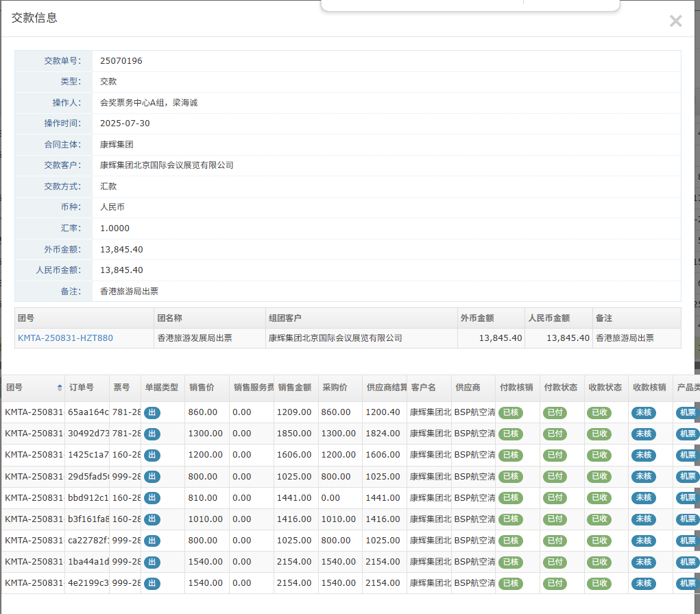
Task: Click the 机票 badge for order bbd912c1
Action: (x=687, y=498)
